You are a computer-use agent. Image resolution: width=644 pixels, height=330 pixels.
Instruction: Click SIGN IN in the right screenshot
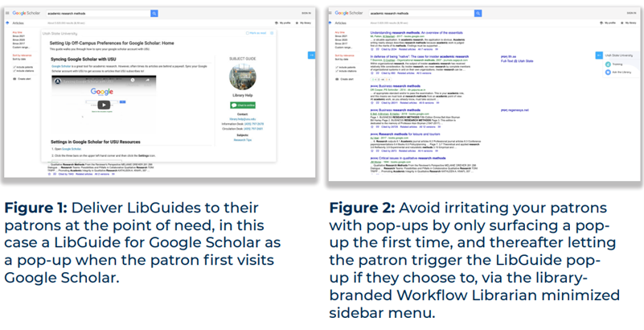pyautogui.click(x=631, y=13)
